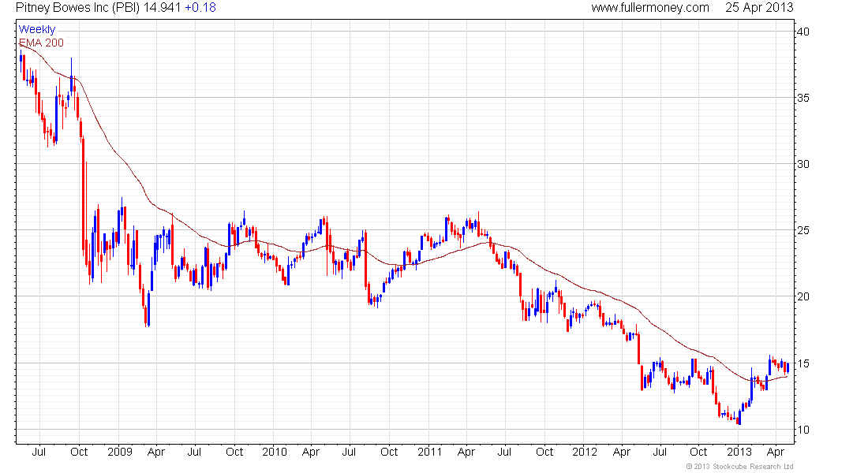Screen dimensions: 868x473
Task: Click the 'Apr' label right after 2009
Action: pos(156,453)
